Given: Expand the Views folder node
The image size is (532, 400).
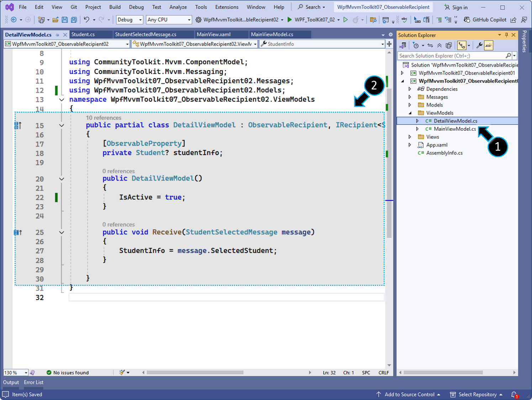Looking at the screenshot, I should tap(410, 137).
